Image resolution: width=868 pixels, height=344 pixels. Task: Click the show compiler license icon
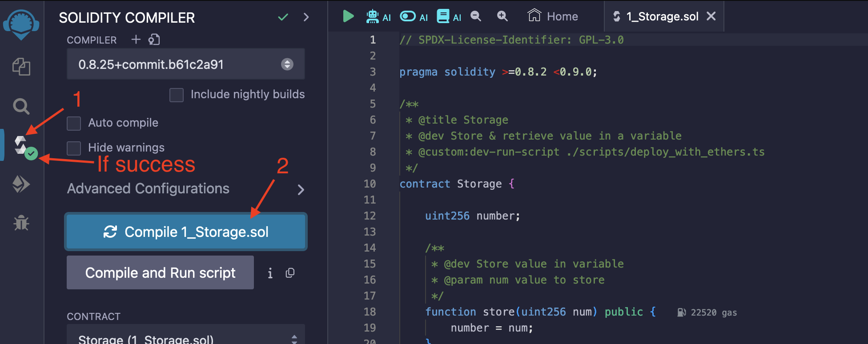(x=154, y=40)
